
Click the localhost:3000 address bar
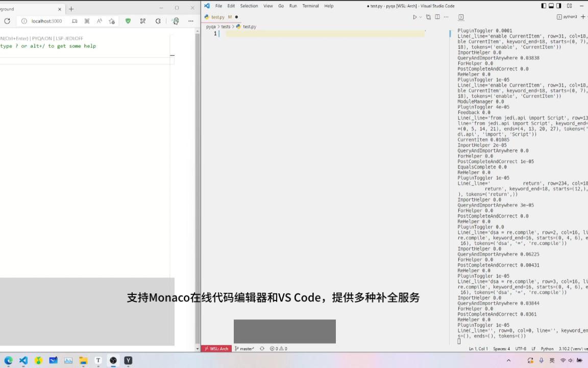(46, 21)
